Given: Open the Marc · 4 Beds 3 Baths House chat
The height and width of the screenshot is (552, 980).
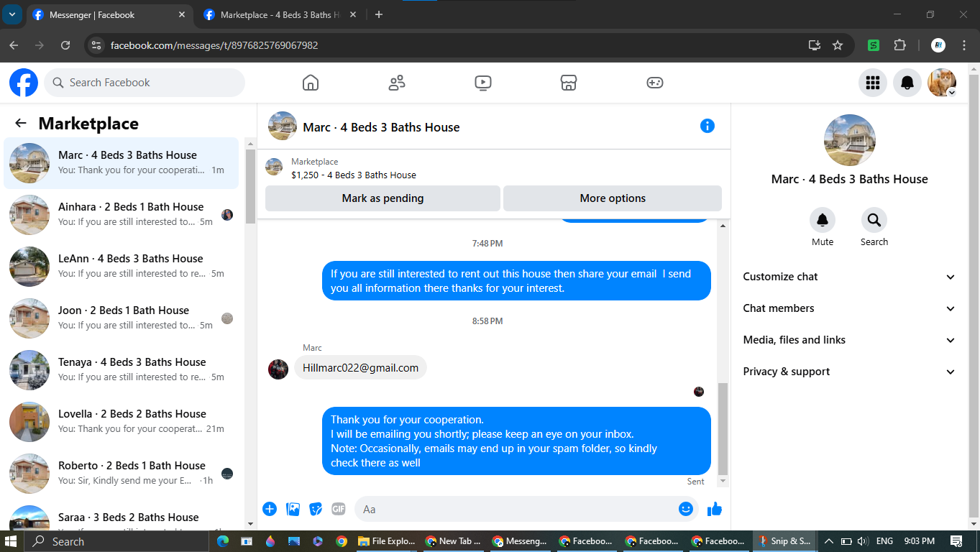Looking at the screenshot, I should point(122,163).
